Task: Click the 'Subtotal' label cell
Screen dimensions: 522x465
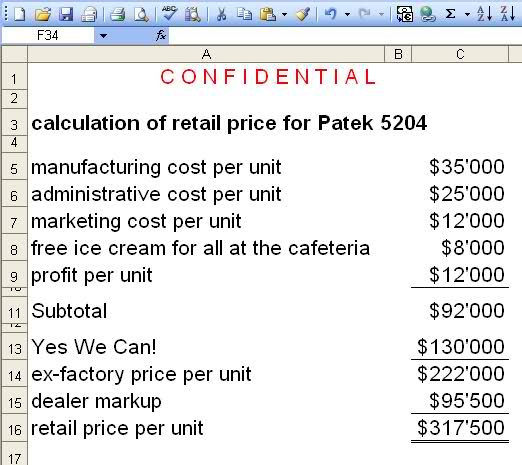Action: click(206, 311)
